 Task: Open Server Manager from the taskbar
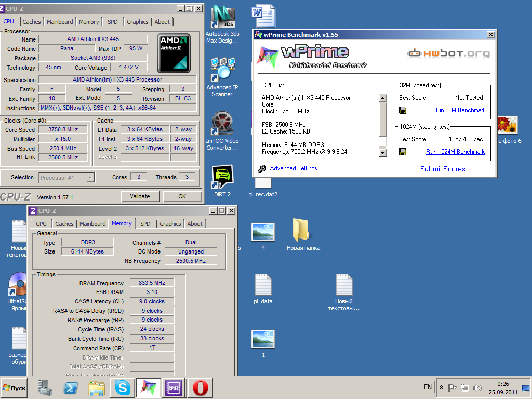click(x=45, y=388)
